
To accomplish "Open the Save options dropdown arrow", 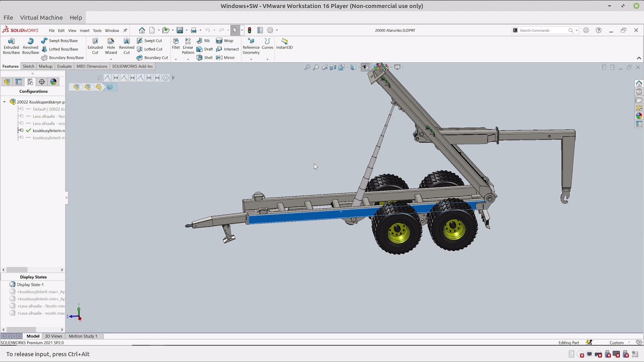I will [x=186, y=30].
